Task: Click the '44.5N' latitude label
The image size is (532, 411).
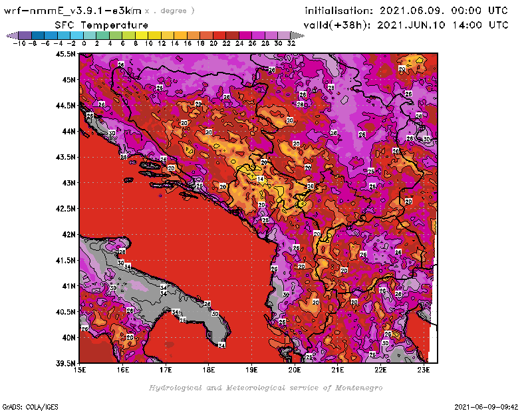Action: tap(65, 105)
